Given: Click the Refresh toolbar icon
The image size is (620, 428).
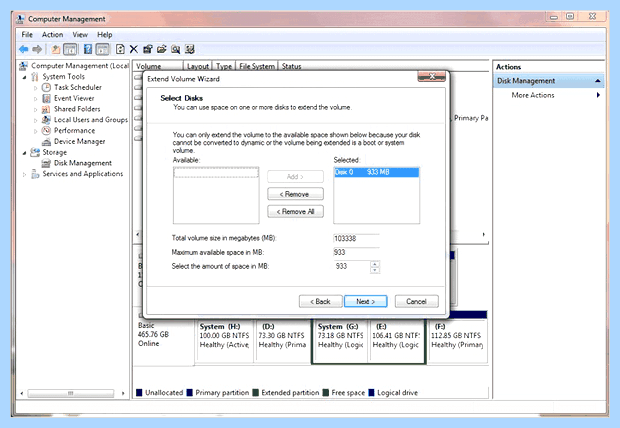Looking at the screenshot, I should point(120,49).
